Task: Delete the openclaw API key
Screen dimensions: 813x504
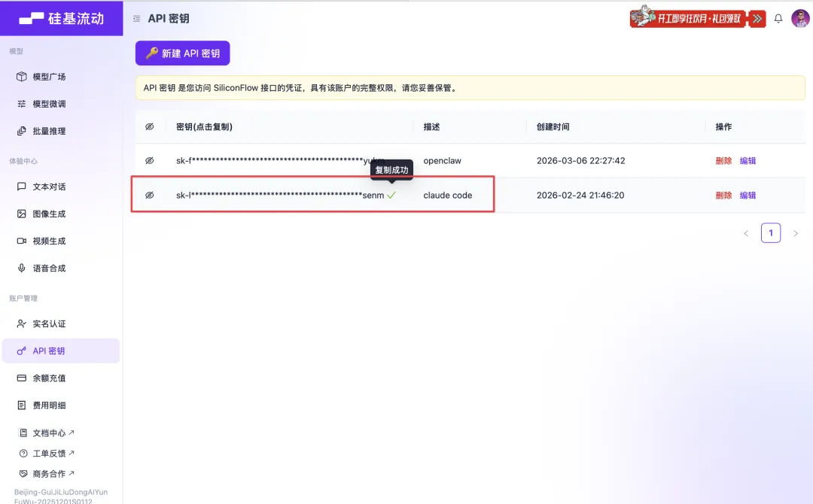Action: click(723, 160)
